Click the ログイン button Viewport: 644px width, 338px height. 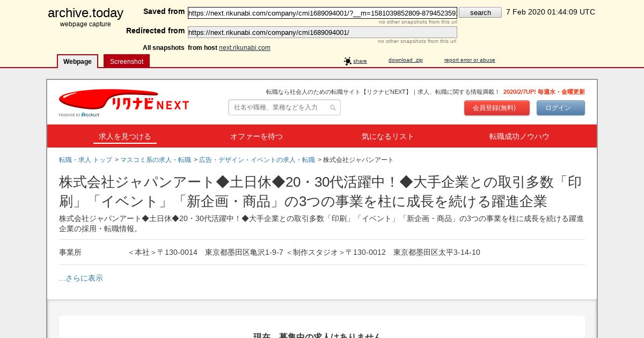[x=561, y=108]
